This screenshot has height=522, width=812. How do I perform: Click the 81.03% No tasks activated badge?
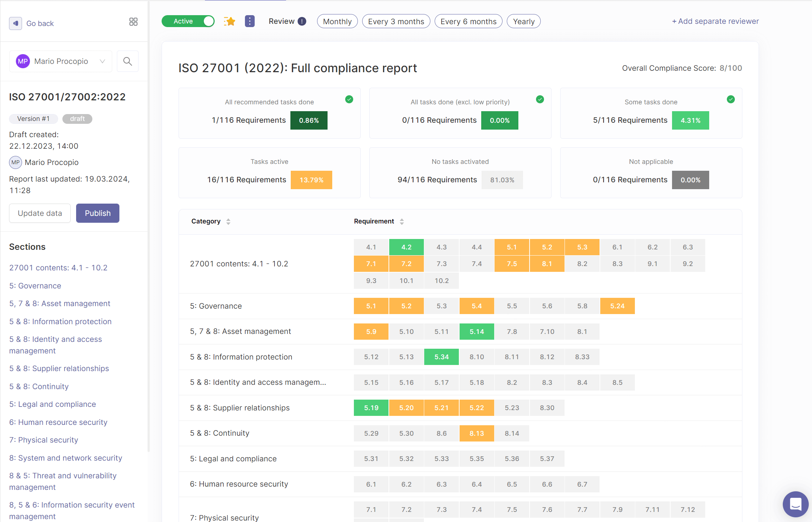(502, 180)
